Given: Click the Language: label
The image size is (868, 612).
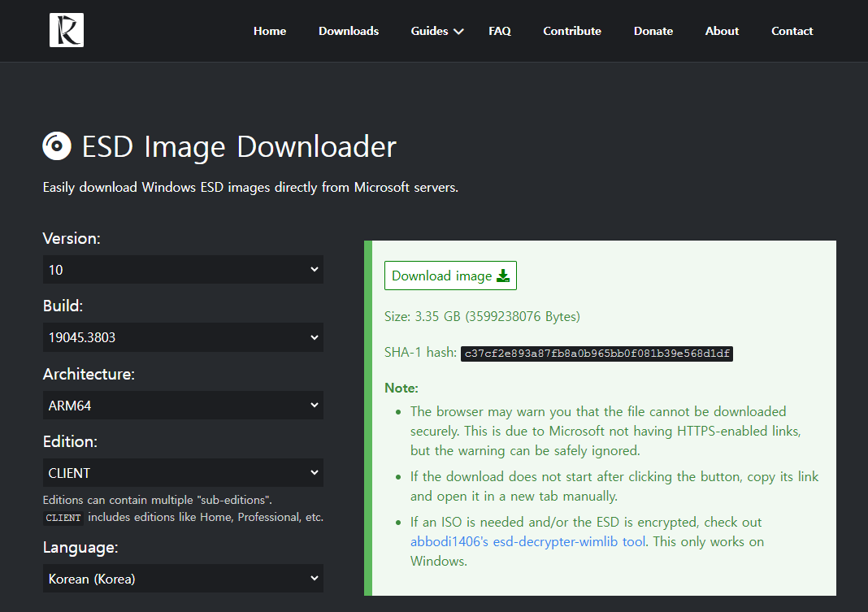Looking at the screenshot, I should coord(80,548).
